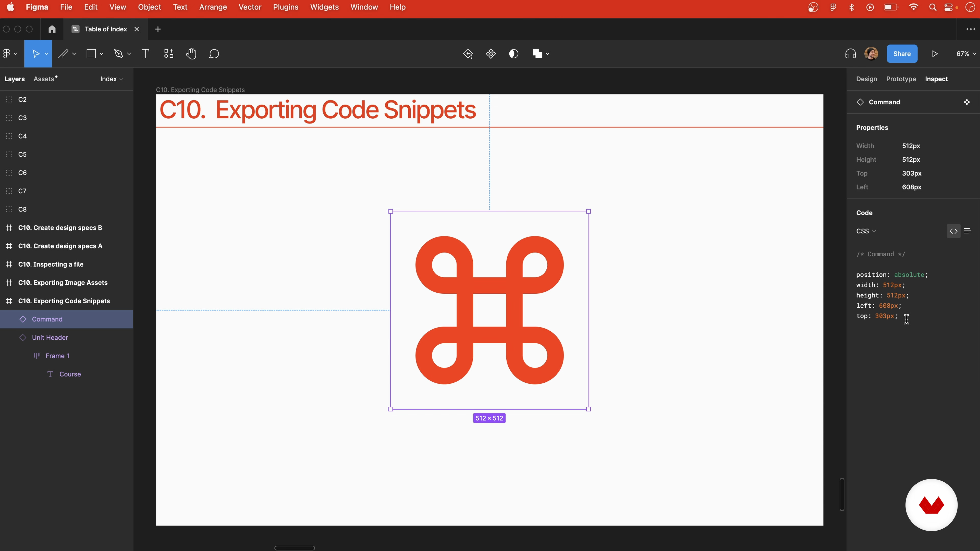Image resolution: width=980 pixels, height=551 pixels.
Task: Open tab bar ellipsis menu
Action: 971,29
